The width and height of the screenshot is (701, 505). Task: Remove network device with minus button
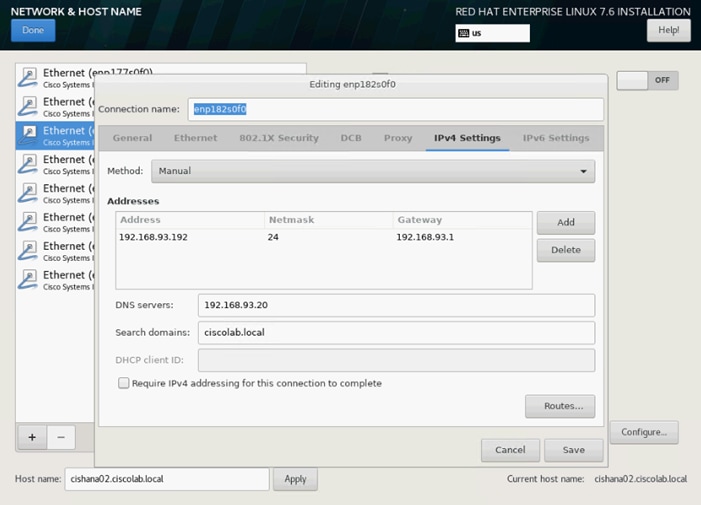coord(61,437)
